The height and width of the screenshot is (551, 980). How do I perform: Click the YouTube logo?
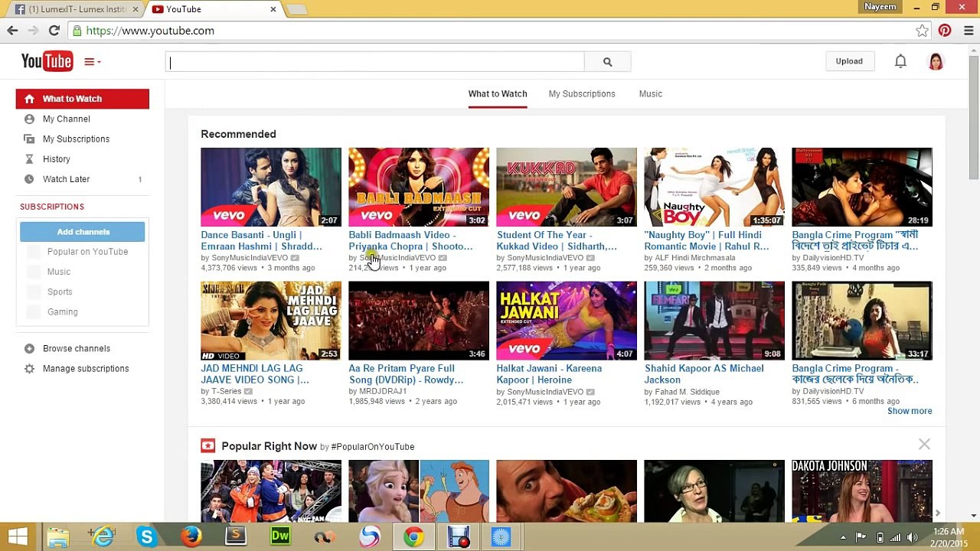click(x=47, y=61)
